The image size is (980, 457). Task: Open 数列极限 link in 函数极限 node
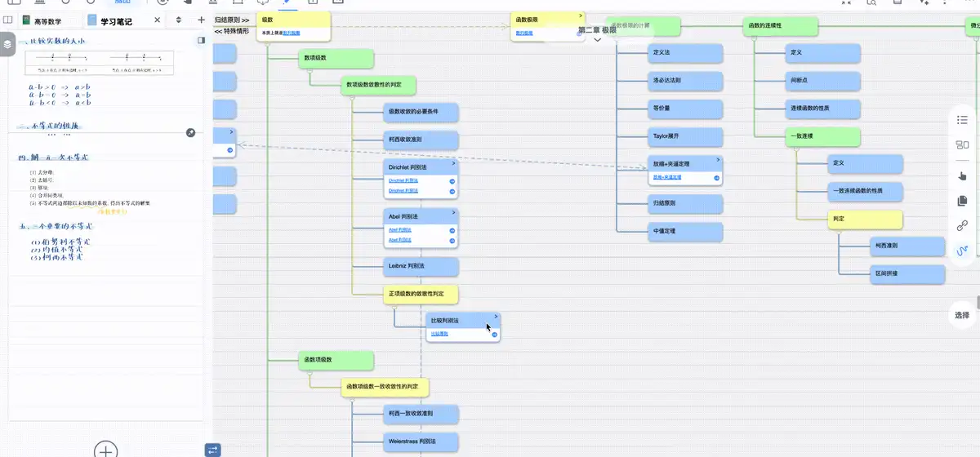(x=524, y=33)
